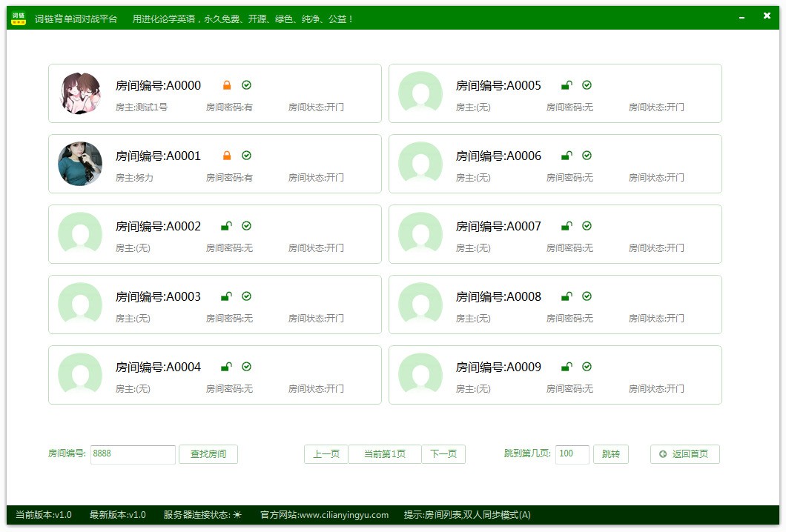Select the empty avatar of room A0009
Screen dimensions: 786x532
pos(420,375)
